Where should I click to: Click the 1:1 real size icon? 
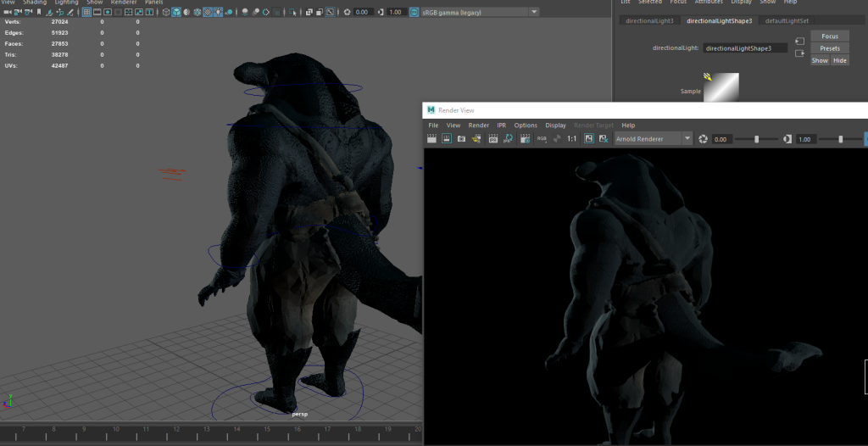click(571, 138)
